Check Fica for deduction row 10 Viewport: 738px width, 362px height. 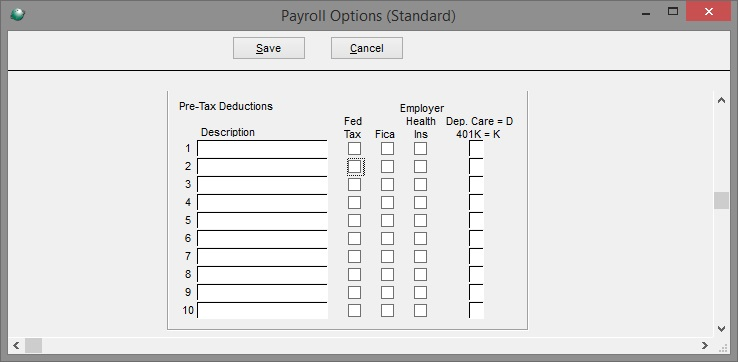[x=387, y=311]
